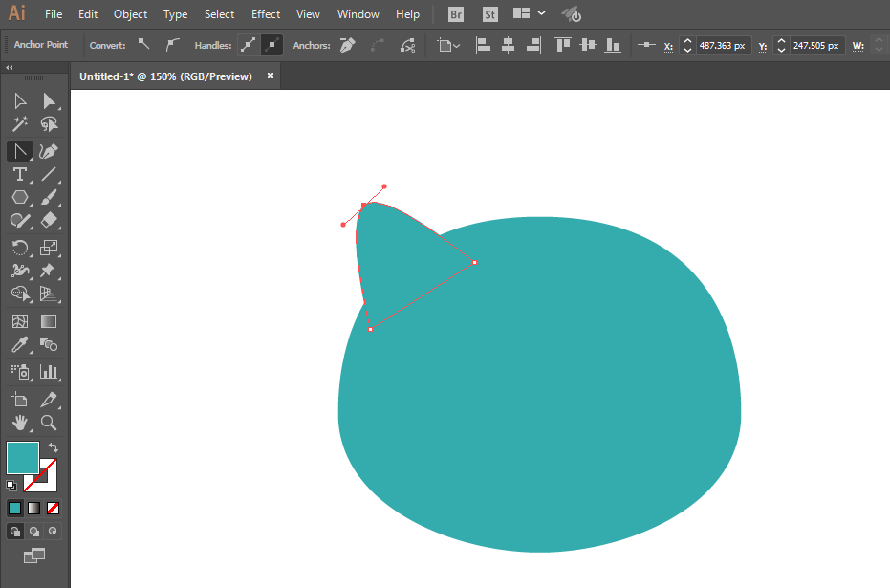Screen dimensions: 890x588
Task: Select the Hand tool
Action: 20,423
